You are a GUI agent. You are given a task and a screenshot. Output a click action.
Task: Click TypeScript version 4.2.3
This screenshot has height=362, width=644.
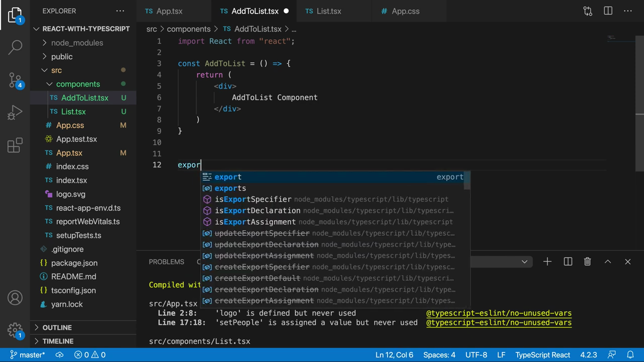[x=589, y=355]
